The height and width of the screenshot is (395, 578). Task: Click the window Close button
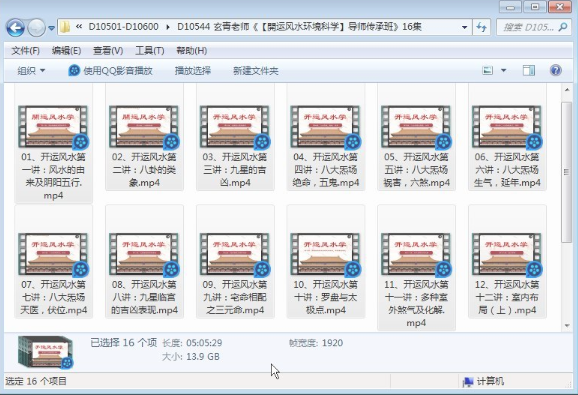pyautogui.click(x=560, y=7)
